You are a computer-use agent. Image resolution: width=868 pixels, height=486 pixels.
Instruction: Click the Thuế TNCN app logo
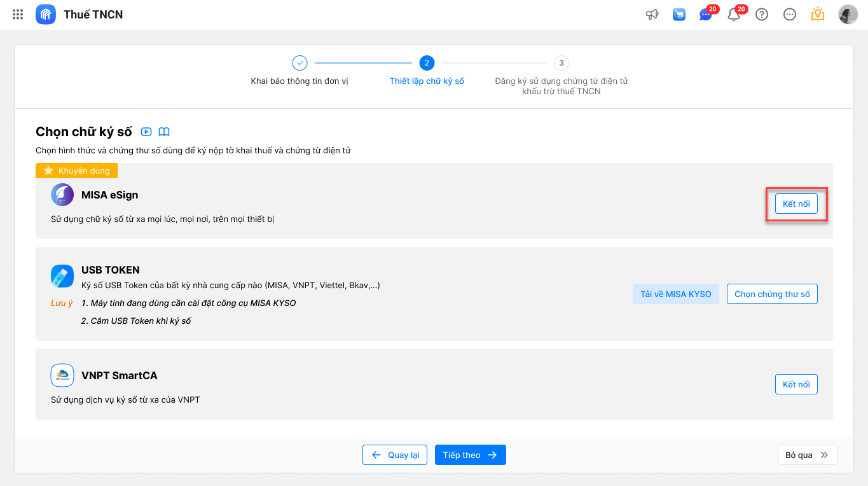(x=46, y=14)
